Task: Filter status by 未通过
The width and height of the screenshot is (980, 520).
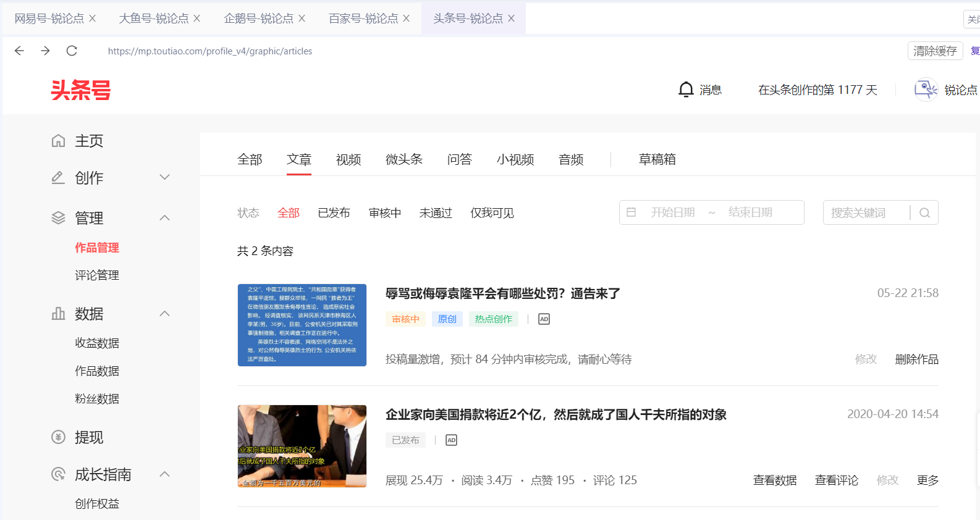Action: tap(436, 213)
